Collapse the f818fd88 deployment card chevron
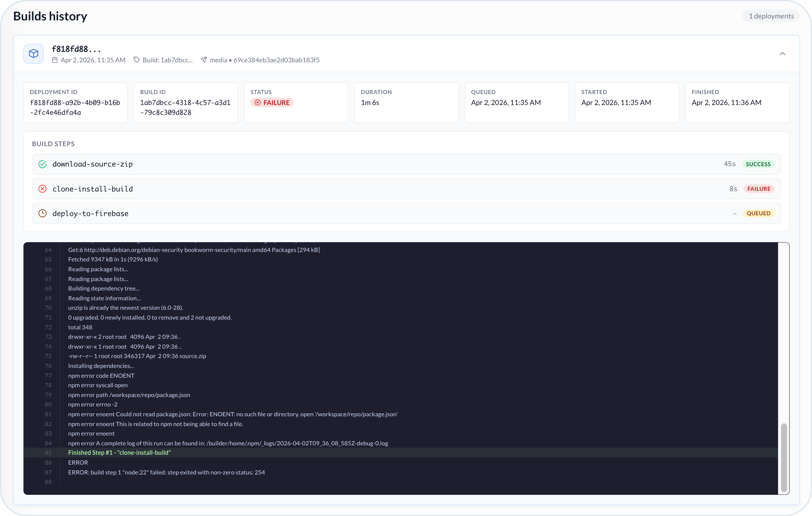The width and height of the screenshot is (812, 516). pos(783,54)
